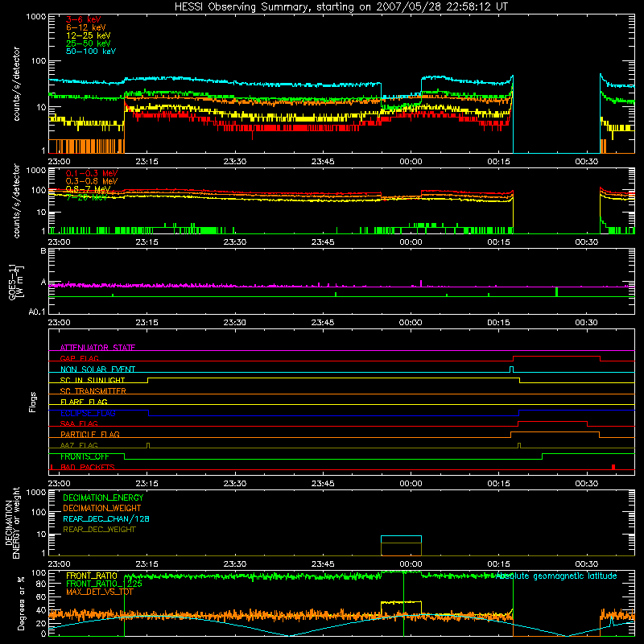Select the FRONTS_OFF flag label
The width and height of the screenshot is (644, 644).
(85, 456)
